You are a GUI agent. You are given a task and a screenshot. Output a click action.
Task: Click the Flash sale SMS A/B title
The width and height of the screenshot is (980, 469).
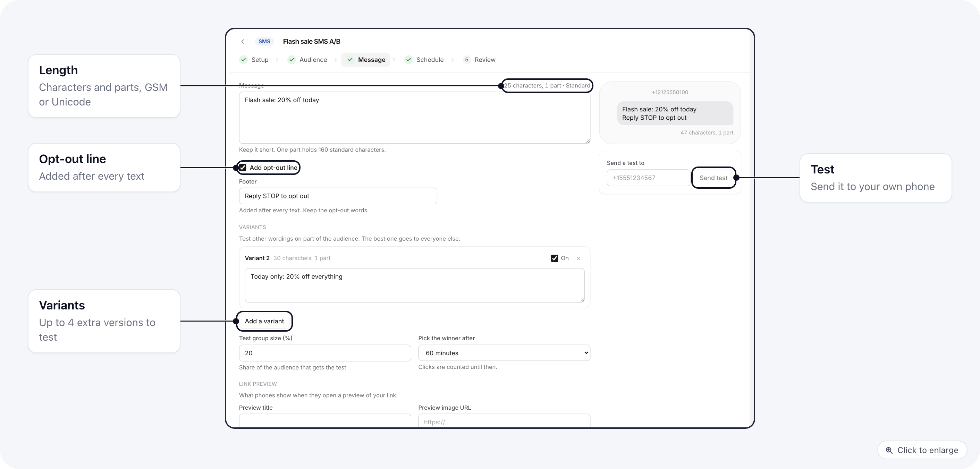(312, 42)
